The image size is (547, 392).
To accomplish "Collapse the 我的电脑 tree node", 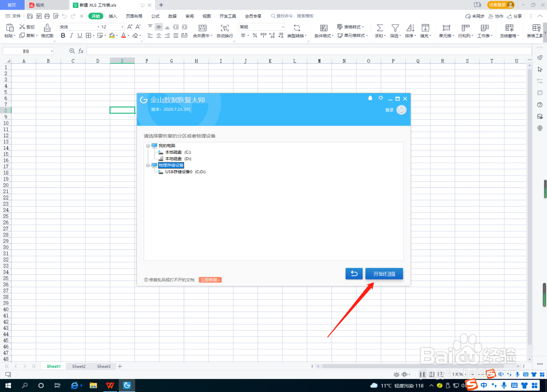I will [x=148, y=146].
